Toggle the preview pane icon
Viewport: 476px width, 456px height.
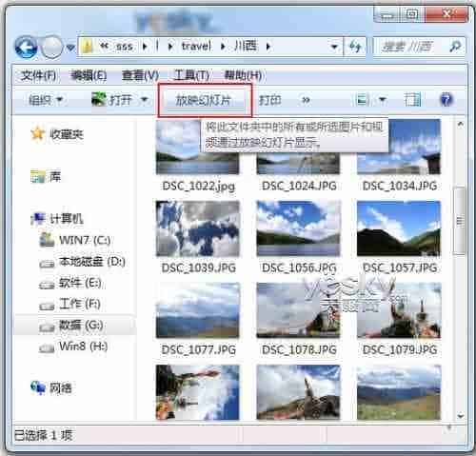pyautogui.click(x=413, y=100)
